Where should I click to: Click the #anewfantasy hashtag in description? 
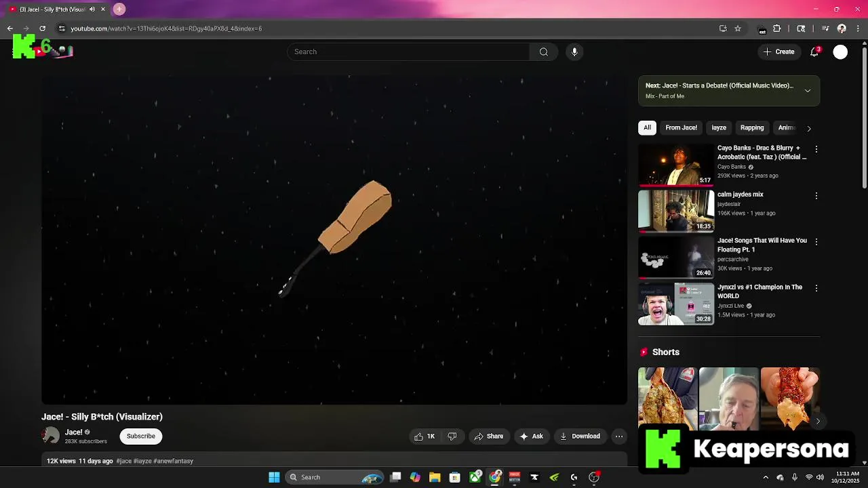click(x=173, y=461)
